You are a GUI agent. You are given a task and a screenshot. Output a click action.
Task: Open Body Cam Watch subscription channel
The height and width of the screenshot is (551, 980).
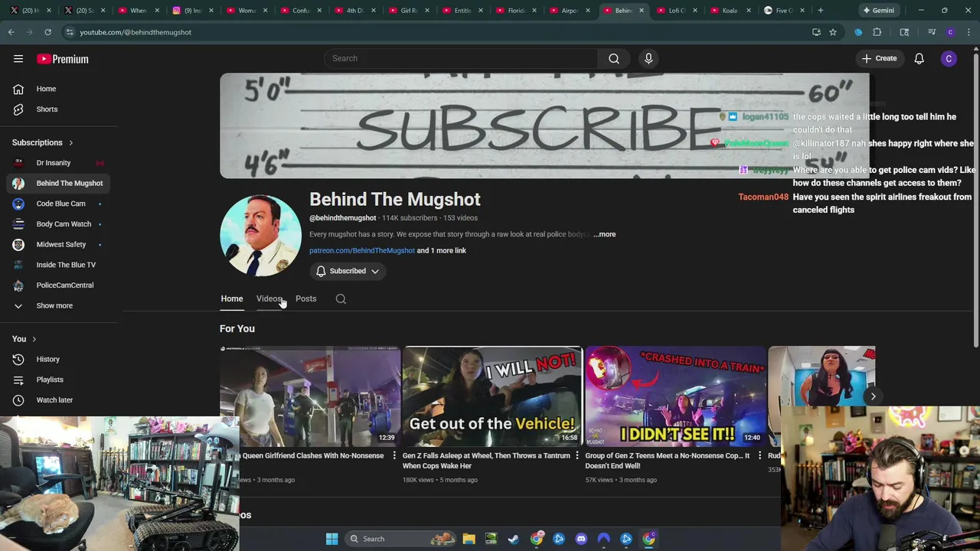(58, 224)
